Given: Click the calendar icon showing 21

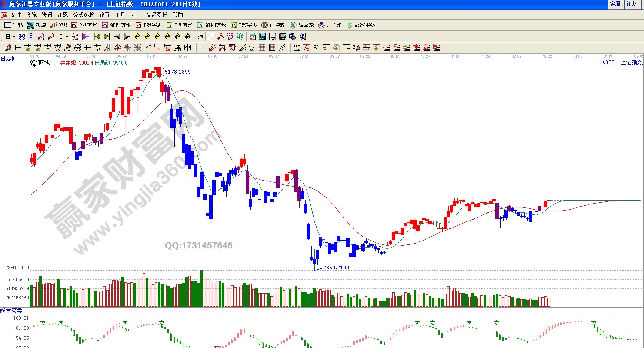Looking at the screenshot, I should click(253, 37).
